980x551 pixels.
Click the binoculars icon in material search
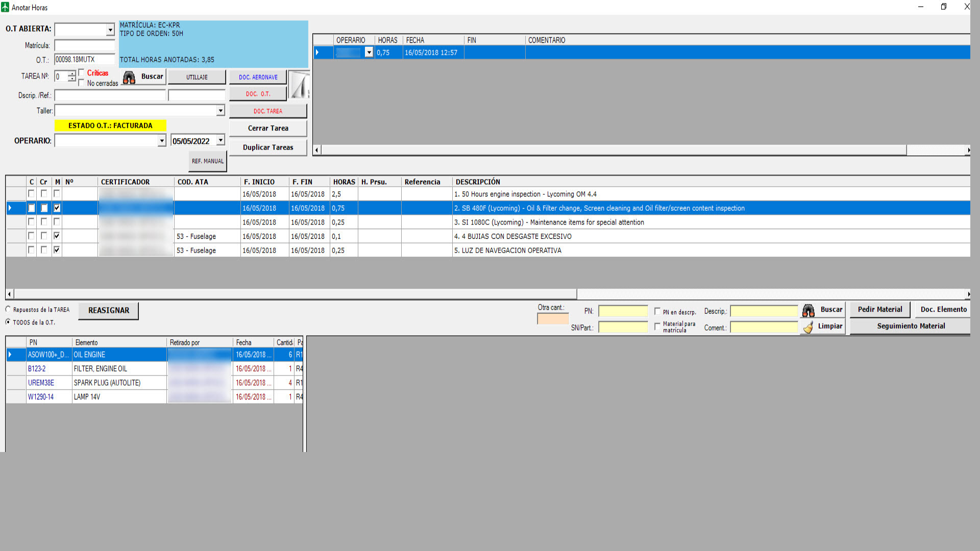click(808, 310)
